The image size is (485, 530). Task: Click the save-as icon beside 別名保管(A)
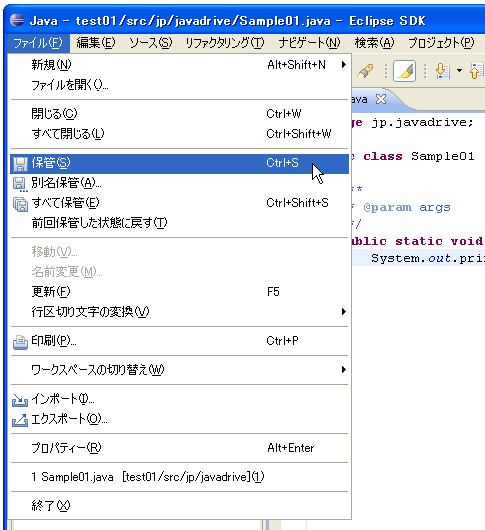coord(20,184)
